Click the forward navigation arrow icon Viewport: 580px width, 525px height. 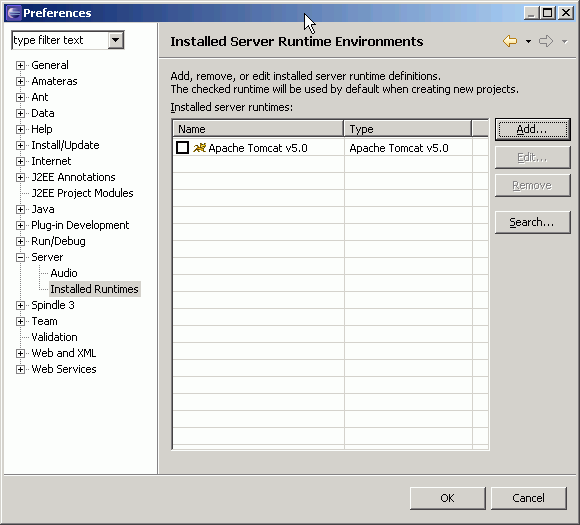point(546,41)
